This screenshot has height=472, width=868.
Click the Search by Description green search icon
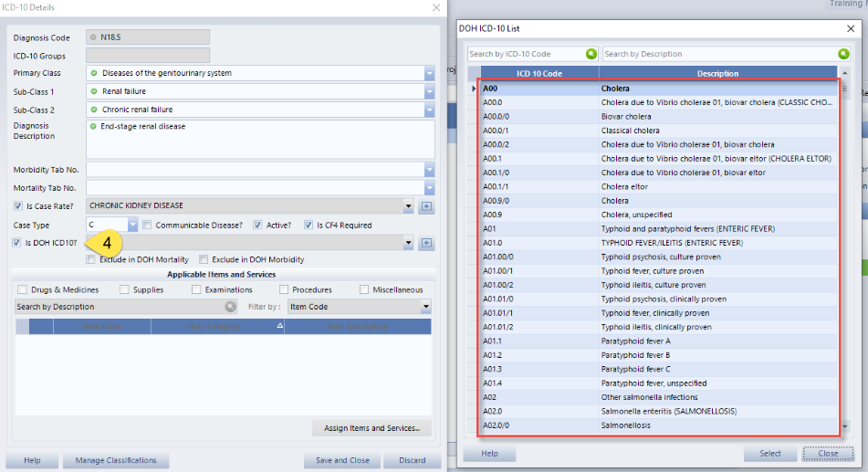point(843,55)
